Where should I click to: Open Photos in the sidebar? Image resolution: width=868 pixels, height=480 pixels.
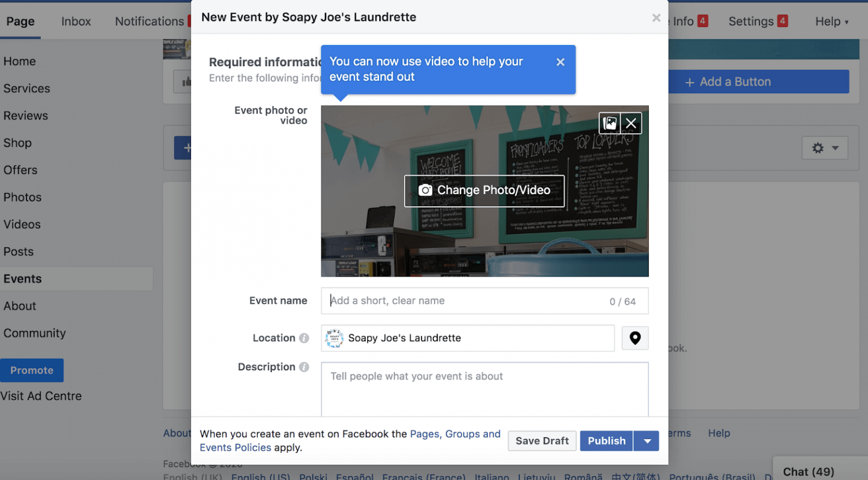click(x=23, y=197)
